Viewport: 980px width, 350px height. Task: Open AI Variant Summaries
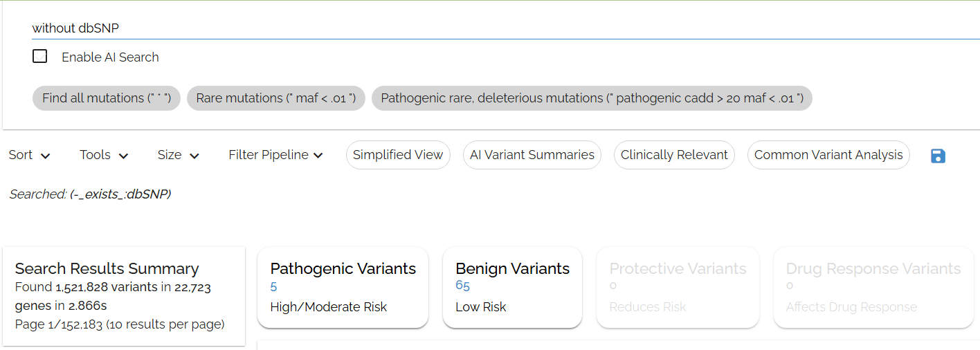click(532, 155)
